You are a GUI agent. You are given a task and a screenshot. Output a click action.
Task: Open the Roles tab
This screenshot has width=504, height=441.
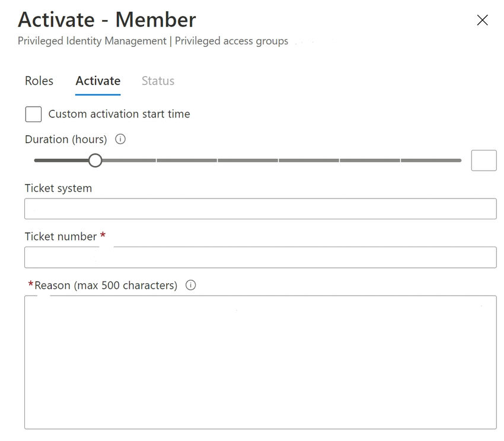(x=39, y=81)
